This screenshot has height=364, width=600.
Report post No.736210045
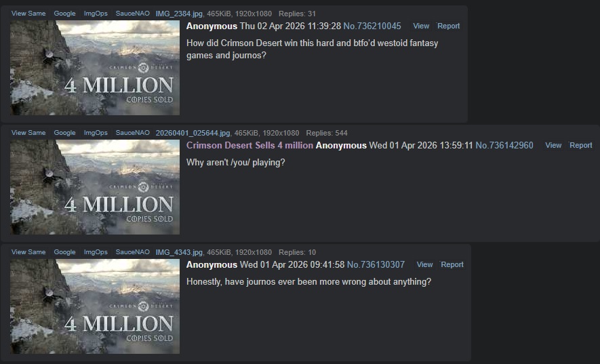448,26
